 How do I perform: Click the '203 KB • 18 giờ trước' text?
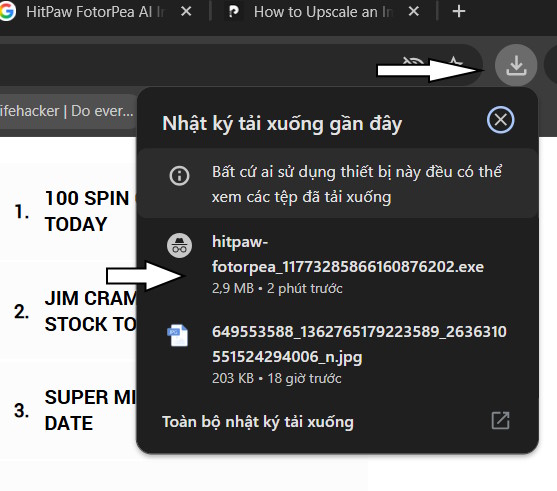point(277,378)
